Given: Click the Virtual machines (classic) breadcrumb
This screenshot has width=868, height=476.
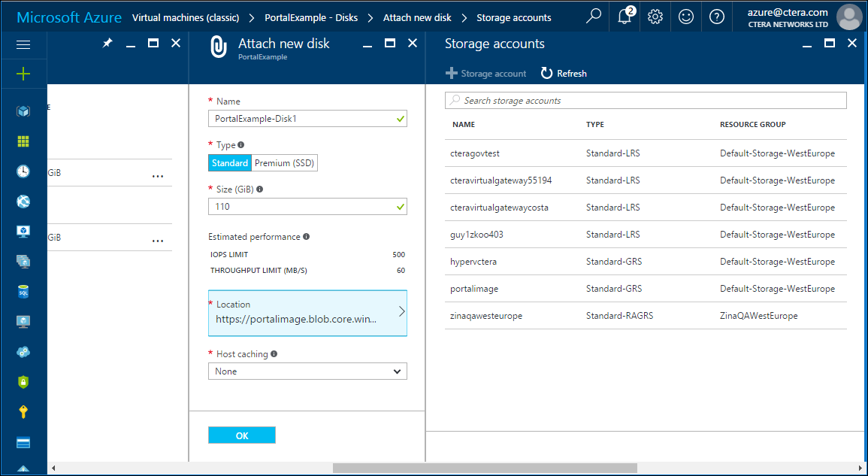Looking at the screenshot, I should click(x=186, y=18).
